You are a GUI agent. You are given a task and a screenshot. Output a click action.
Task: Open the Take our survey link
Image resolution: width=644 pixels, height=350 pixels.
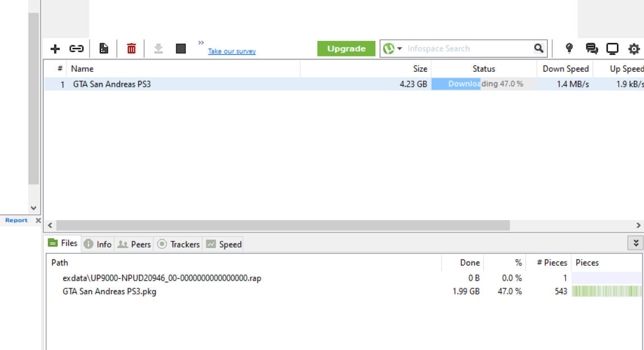pyautogui.click(x=232, y=51)
